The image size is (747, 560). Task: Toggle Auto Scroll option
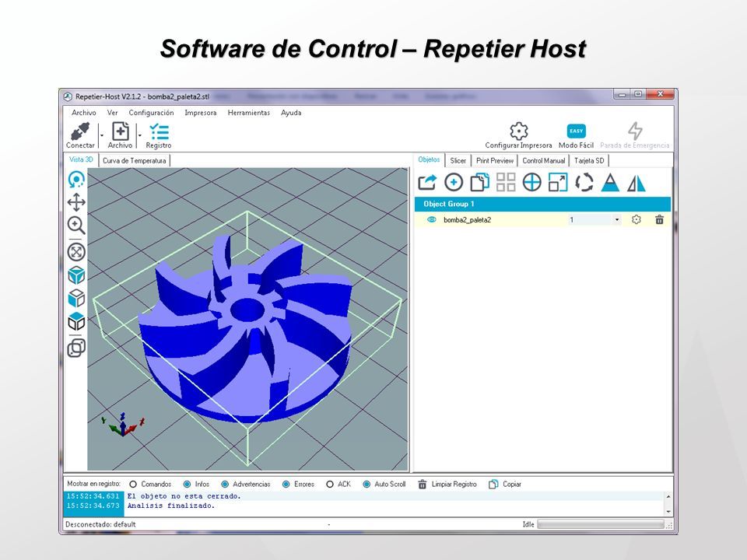click(x=366, y=485)
